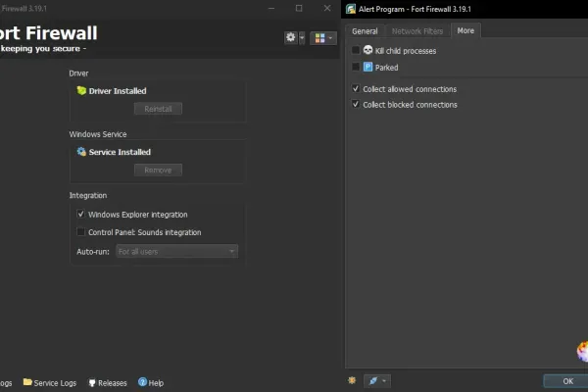Confirm the Alert Program dialog with OK
This screenshot has width=588, height=392.
coord(567,381)
